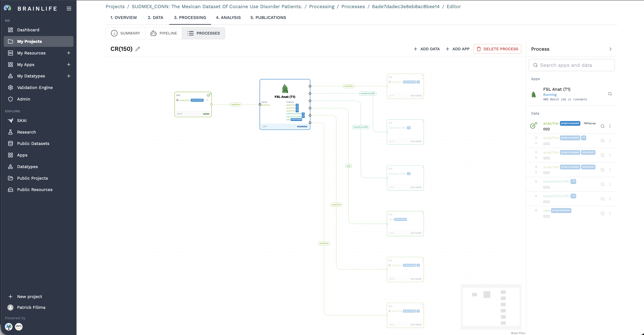Open options for anat/t1w standard row
644x335 pixels.
610,155
